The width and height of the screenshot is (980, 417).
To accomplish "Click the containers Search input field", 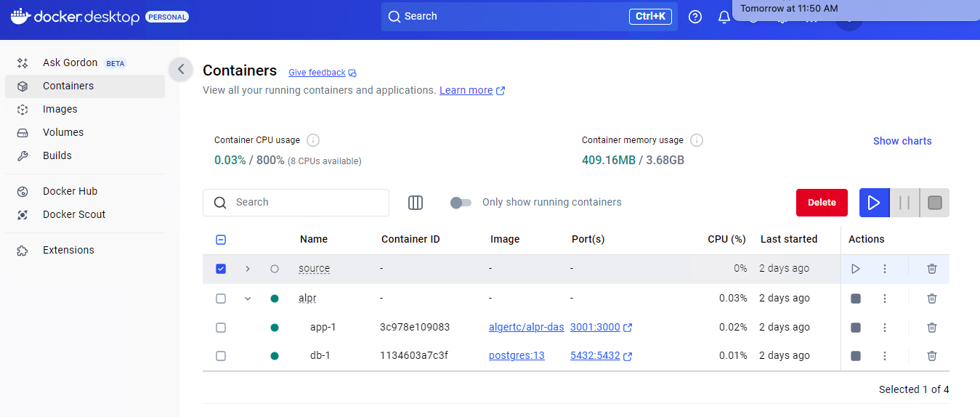I will [305, 203].
